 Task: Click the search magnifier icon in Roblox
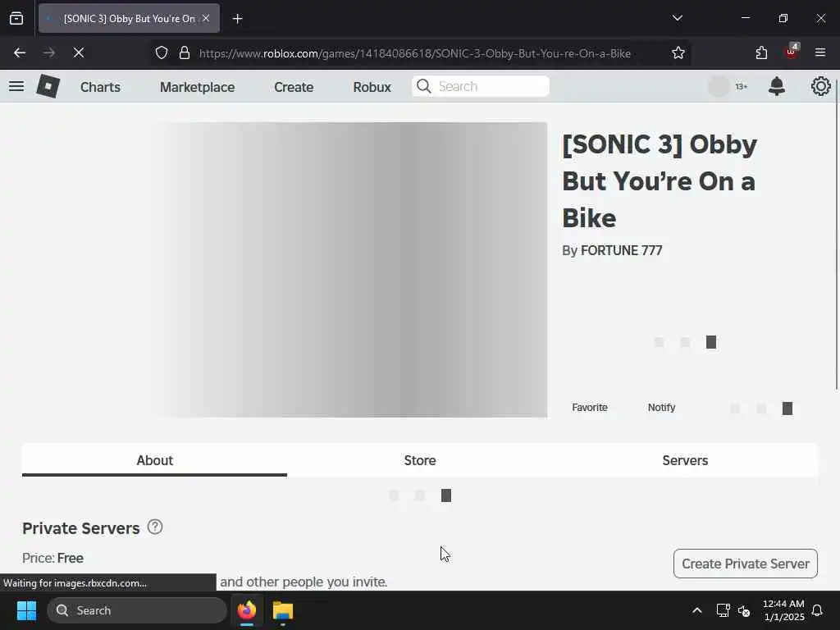point(424,86)
